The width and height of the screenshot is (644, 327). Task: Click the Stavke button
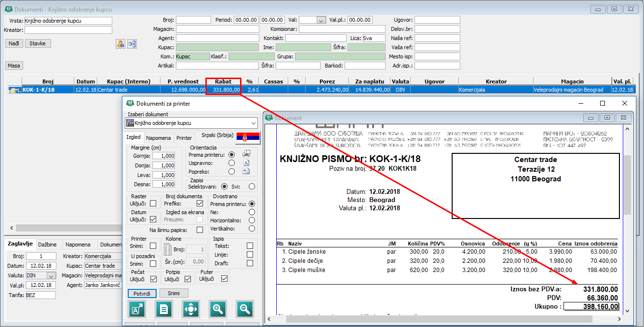tap(38, 43)
